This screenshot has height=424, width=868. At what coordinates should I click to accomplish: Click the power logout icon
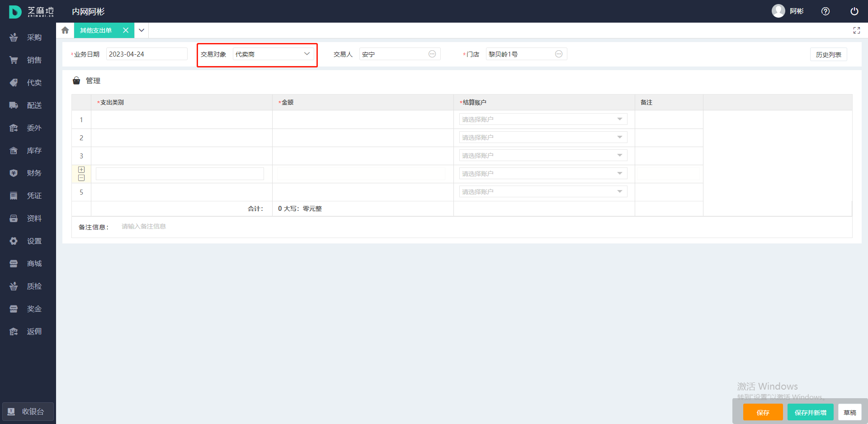coord(854,11)
